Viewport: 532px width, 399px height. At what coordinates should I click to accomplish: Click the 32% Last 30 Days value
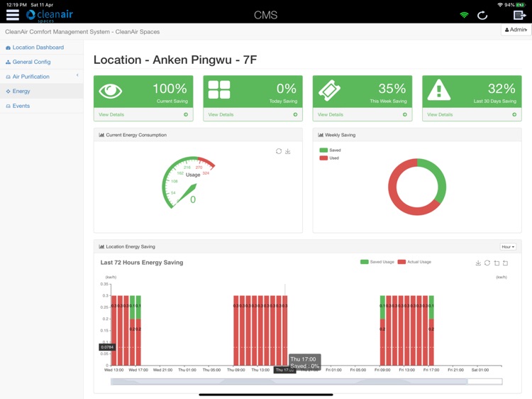tap(501, 89)
